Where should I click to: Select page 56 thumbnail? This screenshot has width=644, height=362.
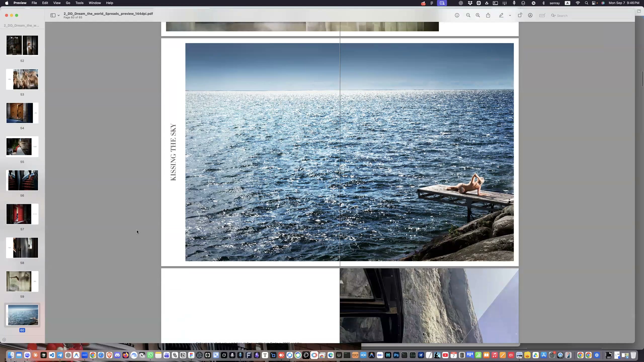click(x=22, y=180)
